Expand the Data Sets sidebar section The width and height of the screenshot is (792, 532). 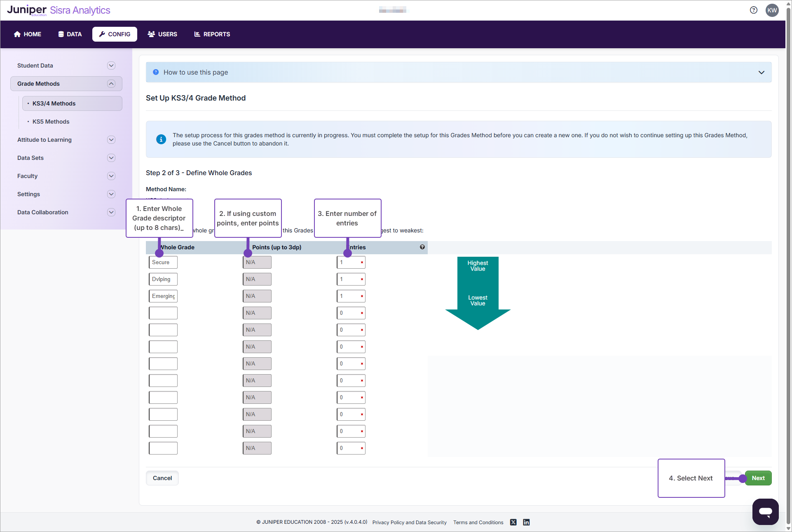[x=111, y=158]
